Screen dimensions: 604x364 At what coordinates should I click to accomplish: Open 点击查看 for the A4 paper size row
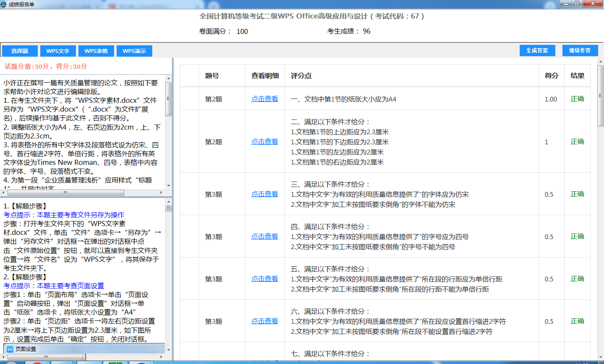[265, 99]
